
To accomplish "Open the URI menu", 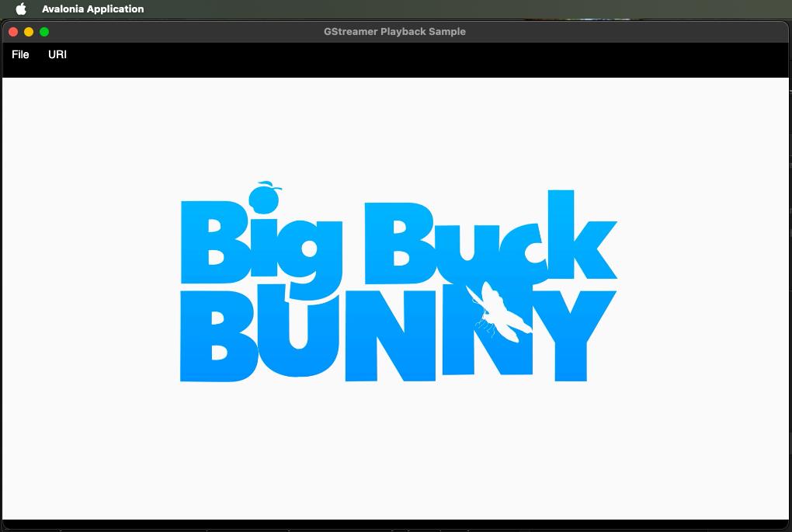I will tap(57, 54).
